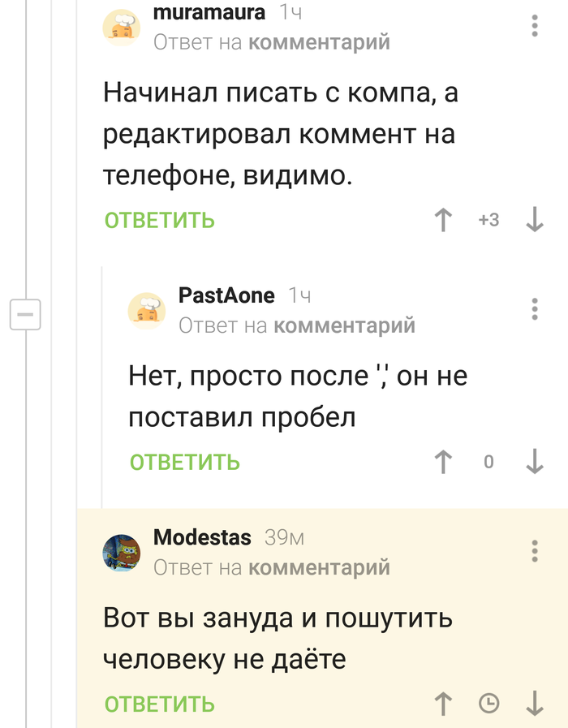The height and width of the screenshot is (728, 568).
Task: Collapse the comment thread with minus box
Action: coord(25,312)
